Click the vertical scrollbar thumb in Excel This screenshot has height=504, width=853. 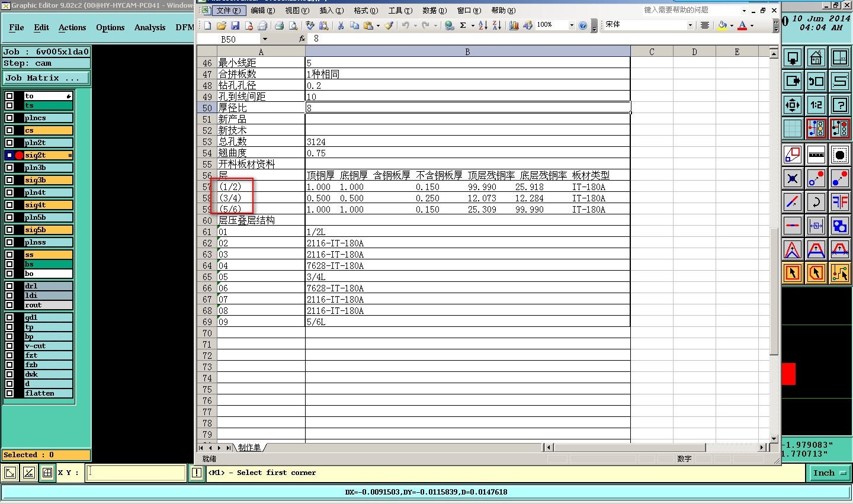[x=774, y=290]
